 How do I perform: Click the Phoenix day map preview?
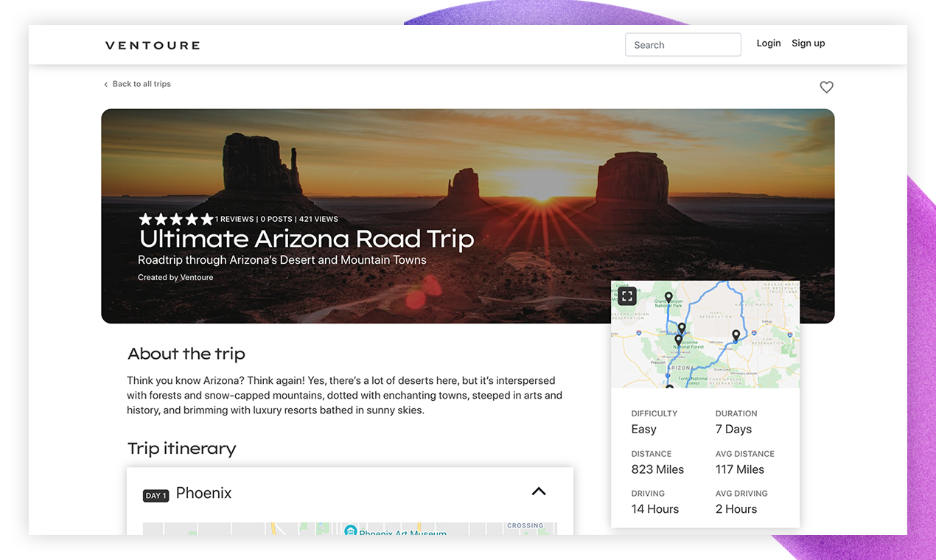(350, 529)
